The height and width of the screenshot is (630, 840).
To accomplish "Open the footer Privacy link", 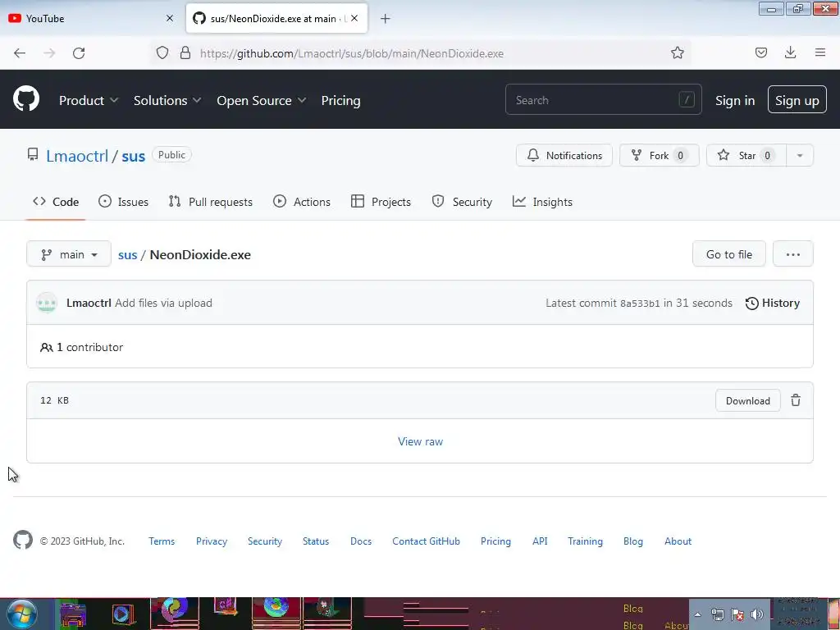I will point(211,541).
